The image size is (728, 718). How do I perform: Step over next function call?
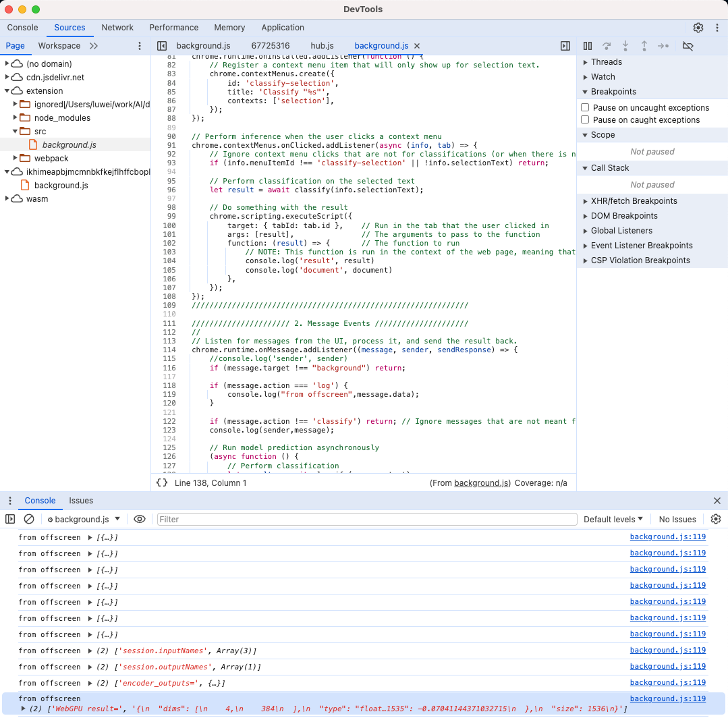pyautogui.click(x=607, y=46)
